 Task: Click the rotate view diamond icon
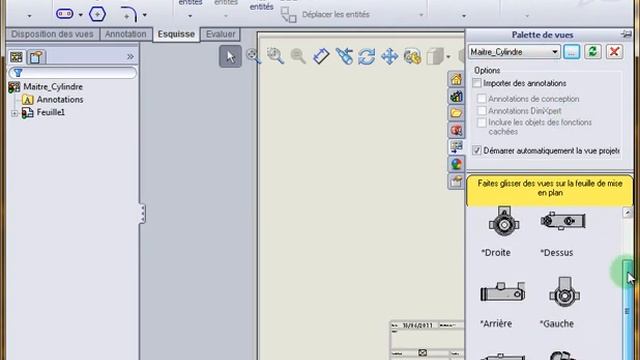click(x=321, y=56)
